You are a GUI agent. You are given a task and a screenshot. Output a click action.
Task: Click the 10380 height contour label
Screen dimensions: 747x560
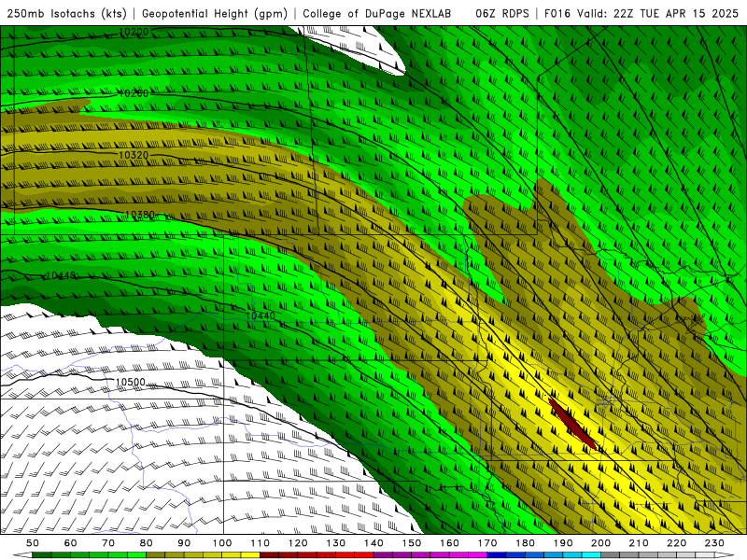pos(139,216)
